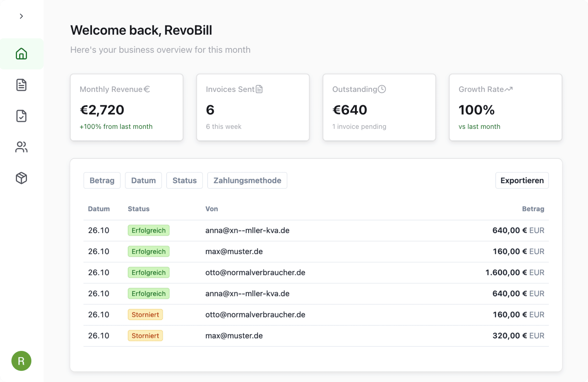Click the Storniert badge in the 320,00 € row
Image resolution: width=588 pixels, height=382 pixels.
click(145, 336)
